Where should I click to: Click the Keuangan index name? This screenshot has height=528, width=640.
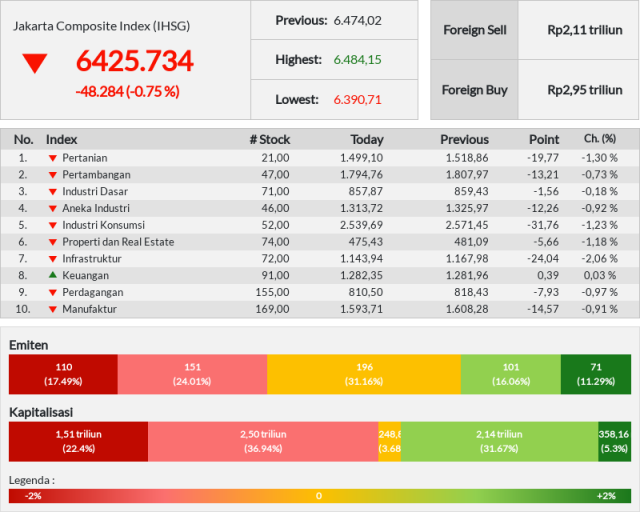[x=85, y=275]
